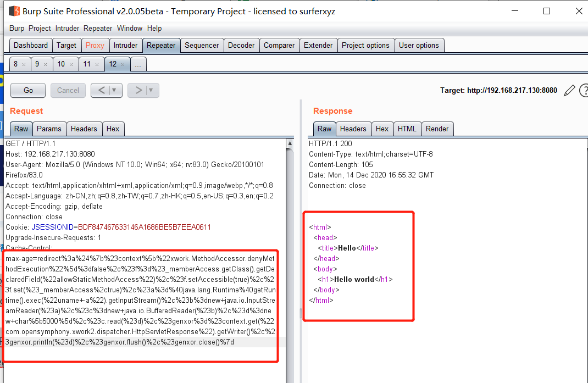The image size is (588, 383).
Task: Open the Repeater menu
Action: (x=98, y=28)
